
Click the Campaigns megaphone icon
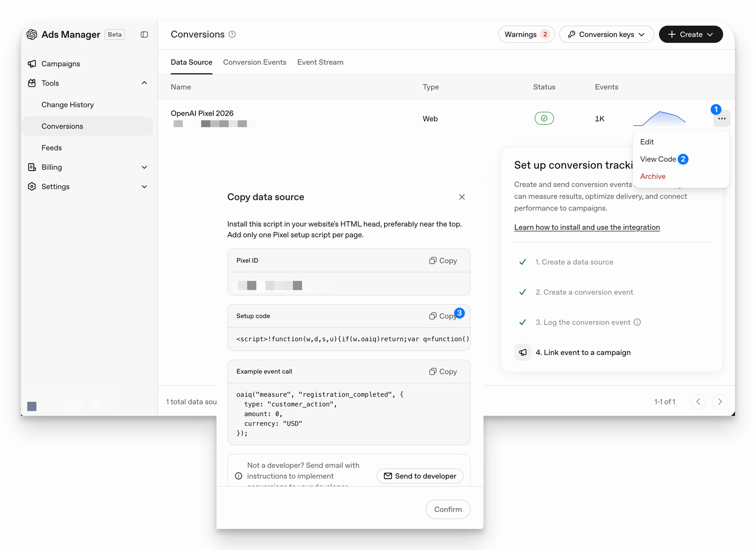point(32,64)
